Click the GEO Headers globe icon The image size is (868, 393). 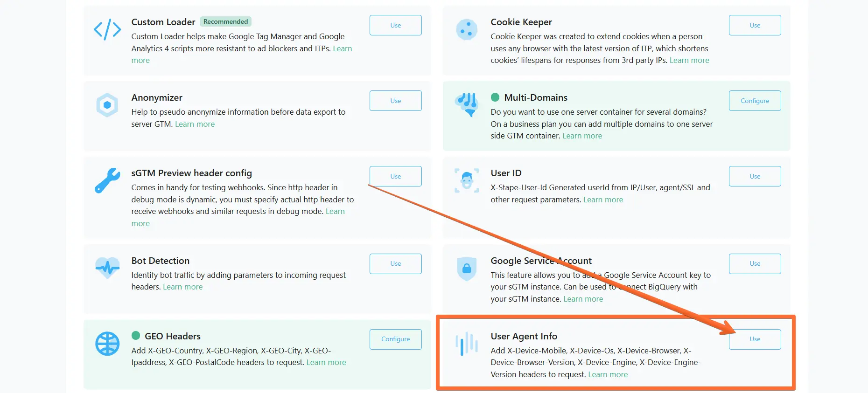click(107, 344)
